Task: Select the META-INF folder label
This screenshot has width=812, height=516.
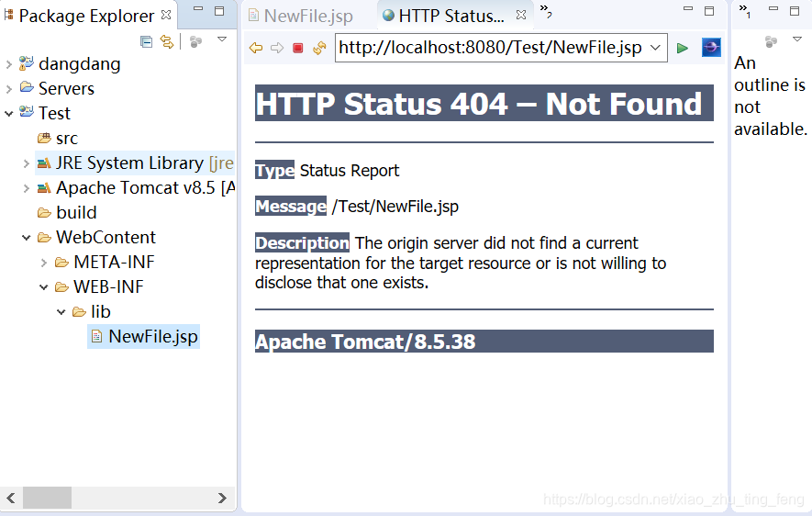Action: pos(114,263)
